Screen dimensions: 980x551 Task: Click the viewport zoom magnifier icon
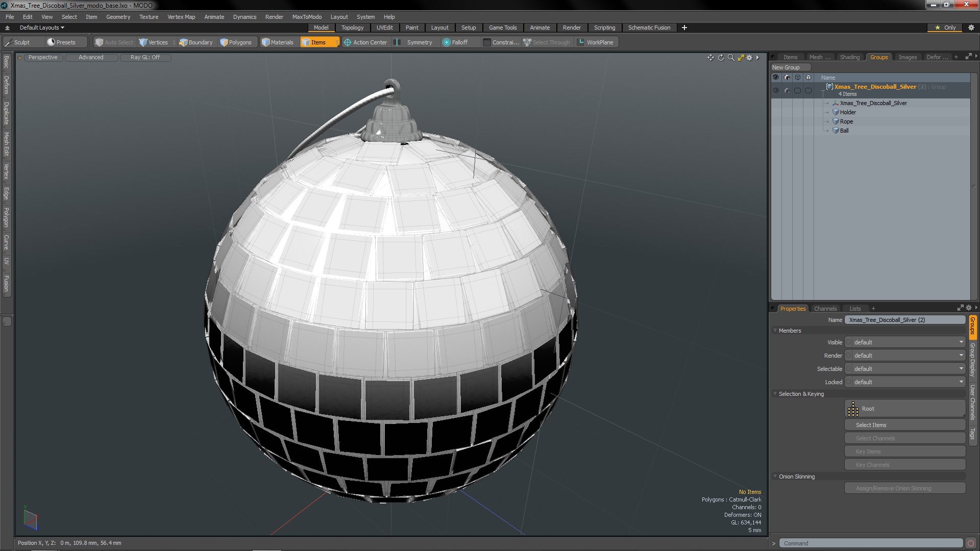pyautogui.click(x=731, y=58)
